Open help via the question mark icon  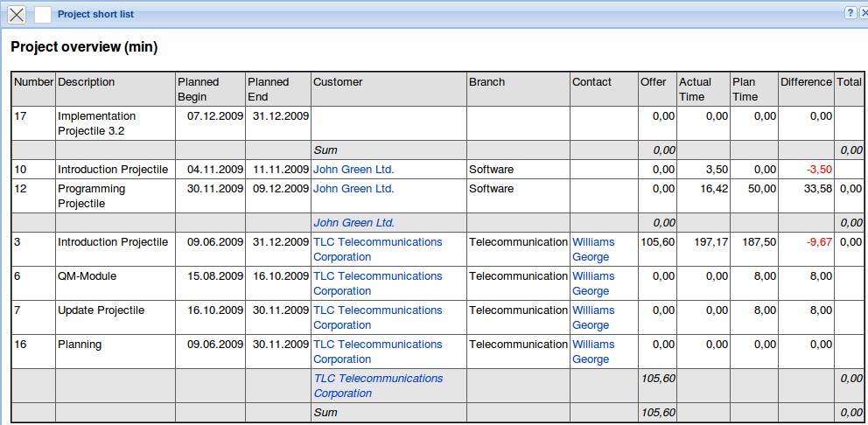[x=850, y=13]
